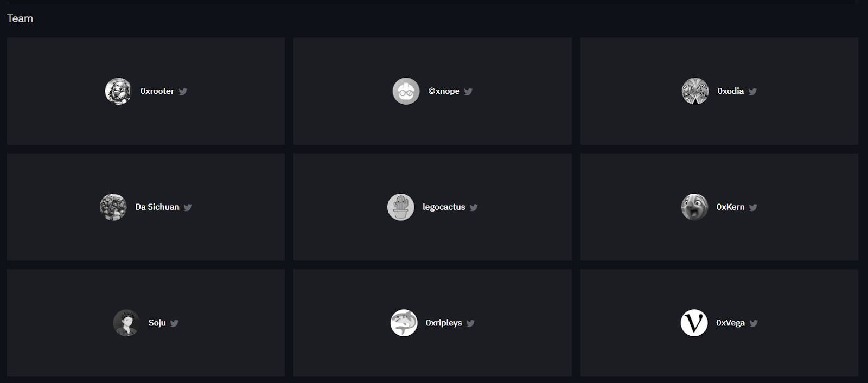Image resolution: width=868 pixels, height=383 pixels.
Task: Open legocactus Twitter icon
Action: 474,207
